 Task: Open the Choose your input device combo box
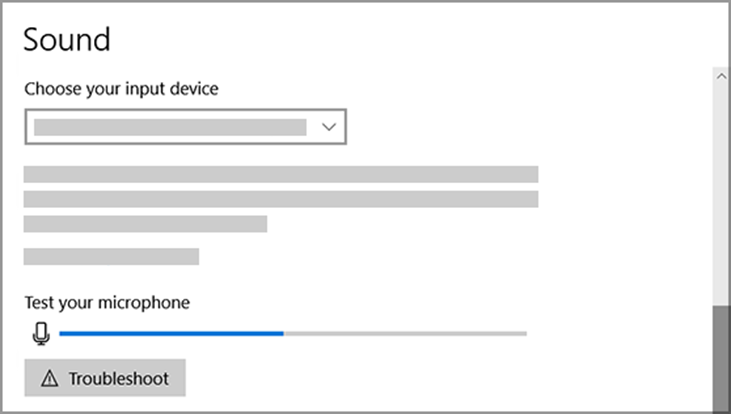(x=185, y=127)
